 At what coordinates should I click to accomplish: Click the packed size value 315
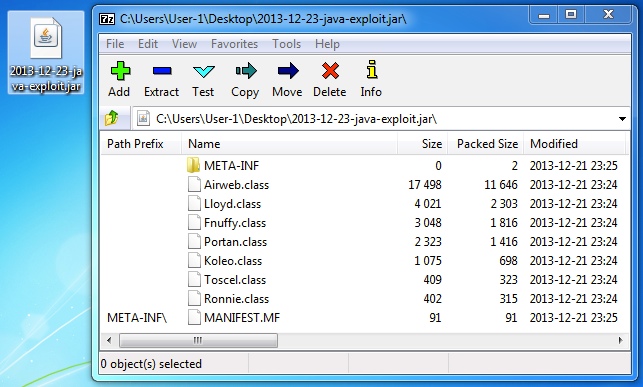point(508,299)
